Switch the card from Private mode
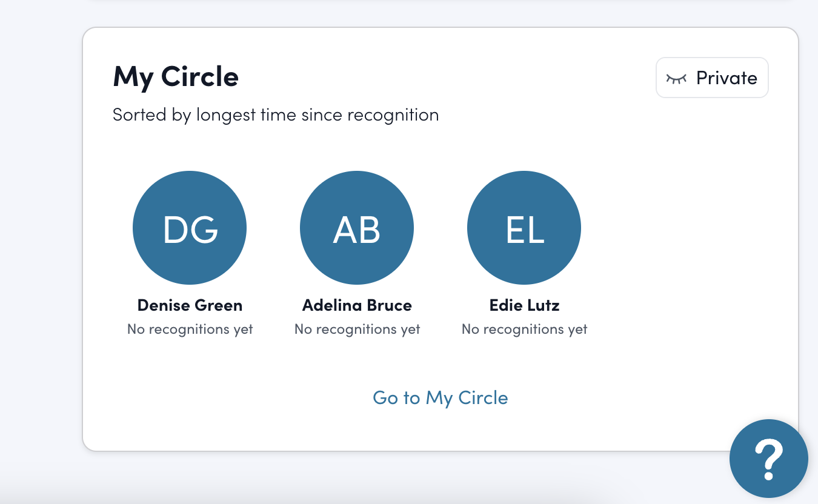The width and height of the screenshot is (818, 504). pyautogui.click(x=712, y=78)
